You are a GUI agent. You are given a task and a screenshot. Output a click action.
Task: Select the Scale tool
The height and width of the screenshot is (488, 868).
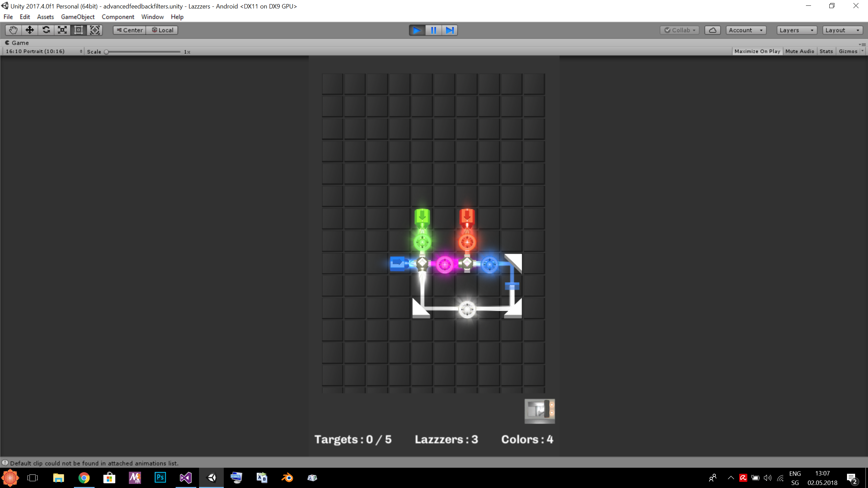62,30
